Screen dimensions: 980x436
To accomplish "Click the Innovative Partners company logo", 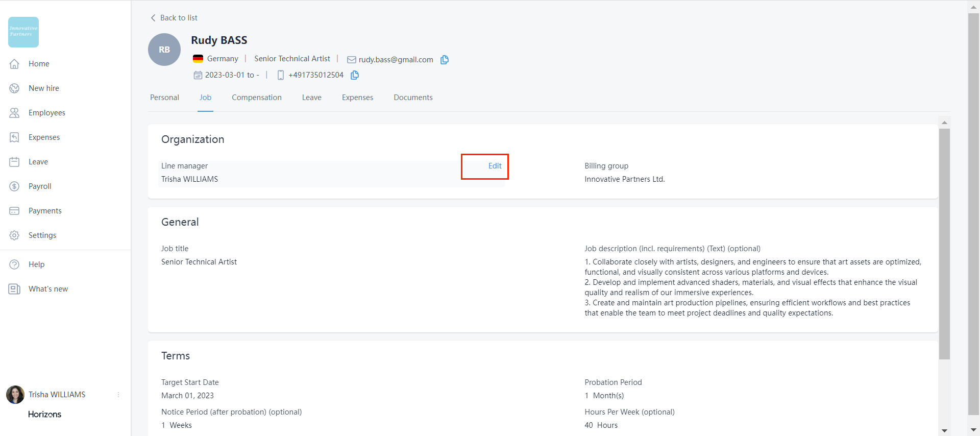I will point(23,32).
